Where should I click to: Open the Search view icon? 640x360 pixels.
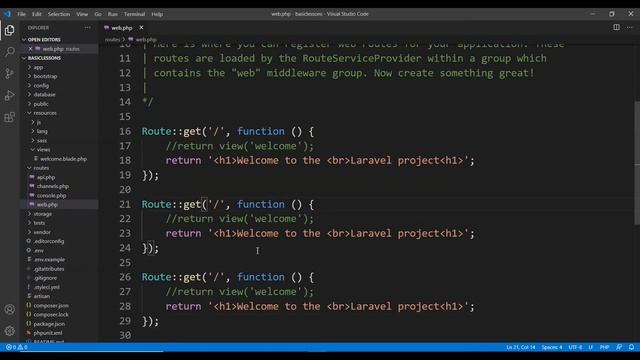pos(9,52)
